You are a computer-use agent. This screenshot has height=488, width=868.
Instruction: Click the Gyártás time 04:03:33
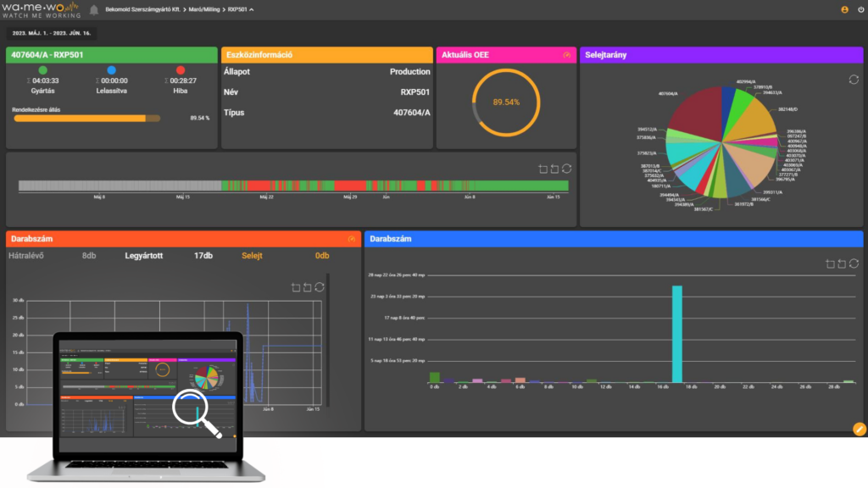pyautogui.click(x=46, y=80)
